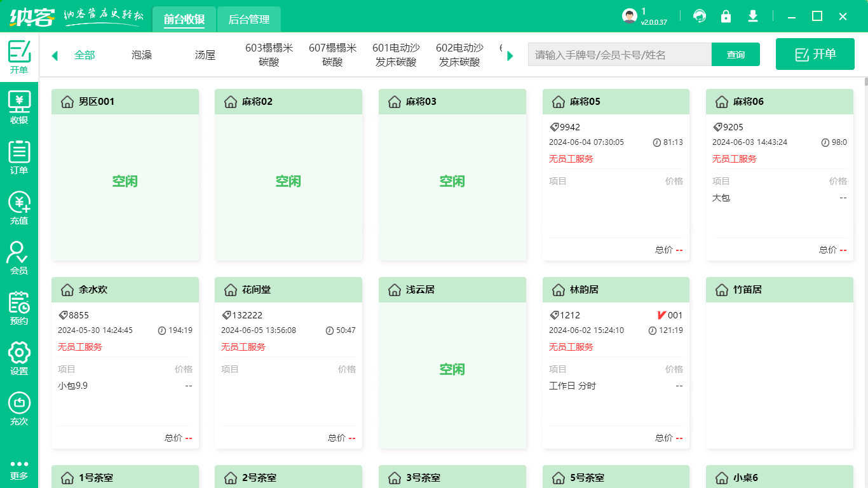Open the customer service headset icon
868x488 pixels.
pos(700,16)
